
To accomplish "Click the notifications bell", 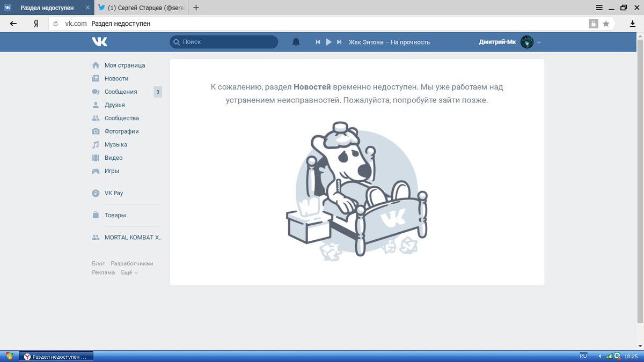I will (x=296, y=41).
